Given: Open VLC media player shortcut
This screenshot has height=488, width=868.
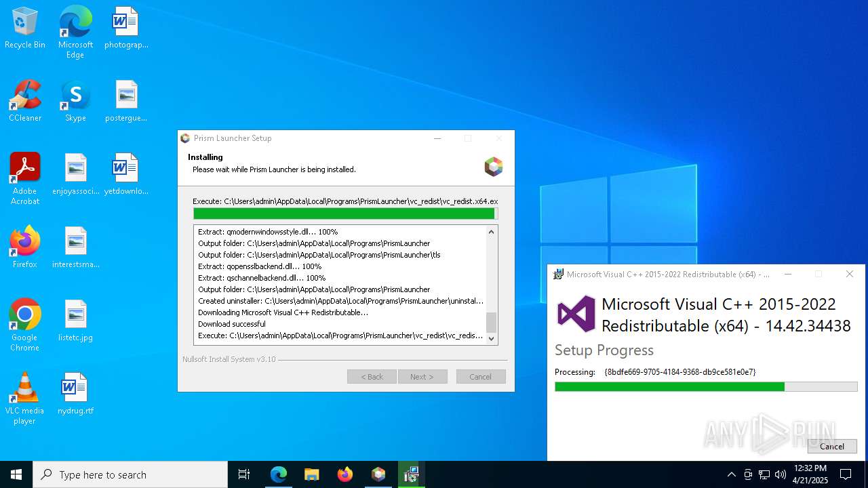Looking at the screenshot, I should tap(25, 399).
